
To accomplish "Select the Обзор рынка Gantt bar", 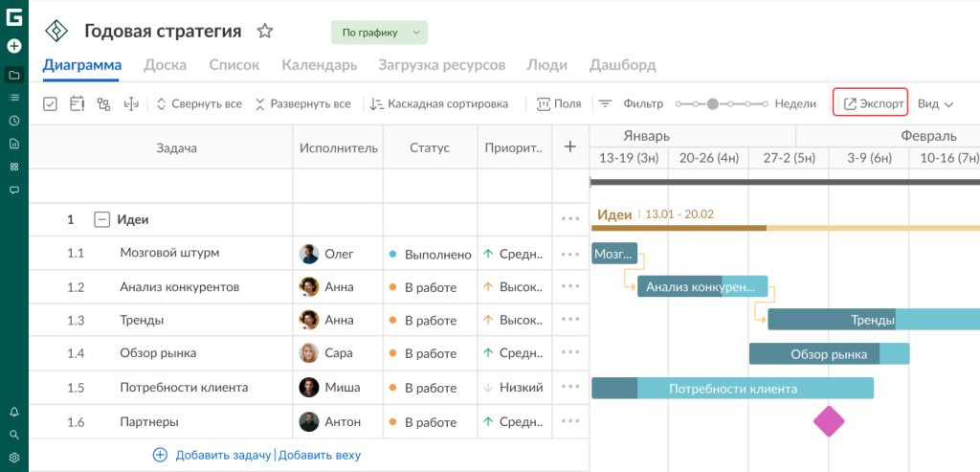I will [x=829, y=354].
